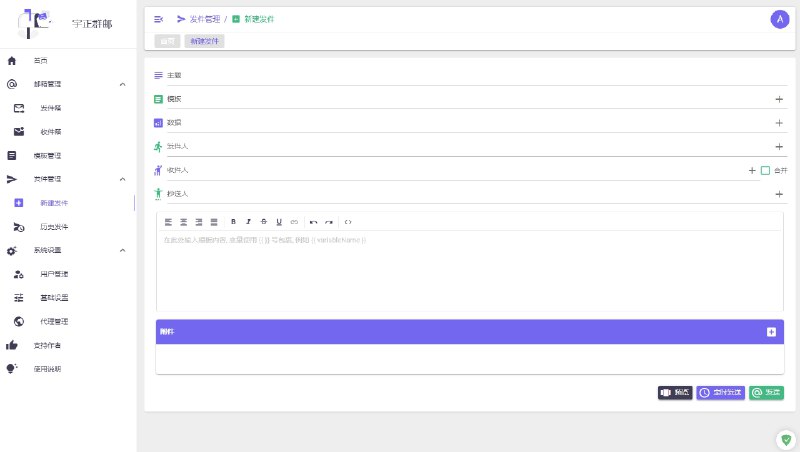Image resolution: width=800 pixels, height=452 pixels.
Task: Click the green shield icon at bottom right
Action: pyautogui.click(x=784, y=439)
